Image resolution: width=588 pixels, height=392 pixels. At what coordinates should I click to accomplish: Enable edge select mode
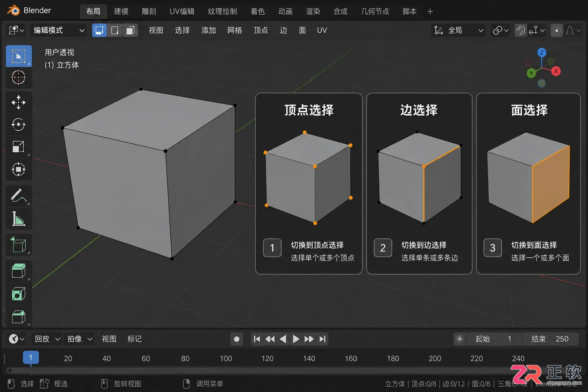(115, 30)
